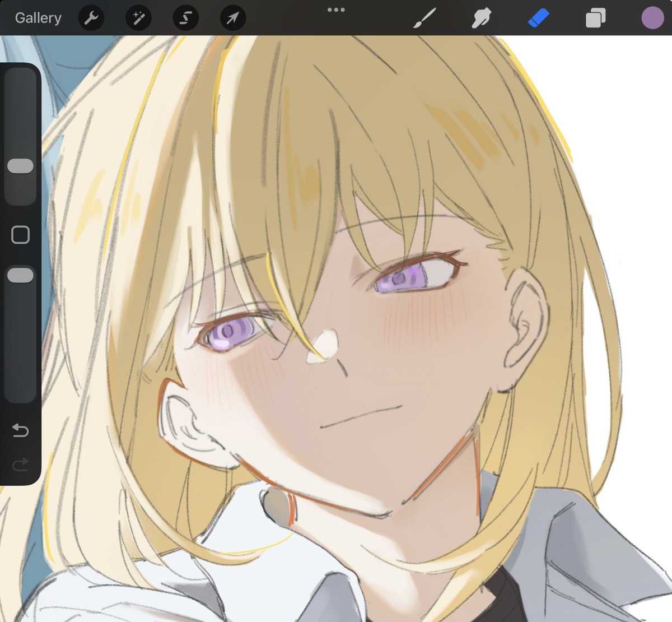
Task: Select the Eraser tool
Action: [539, 18]
